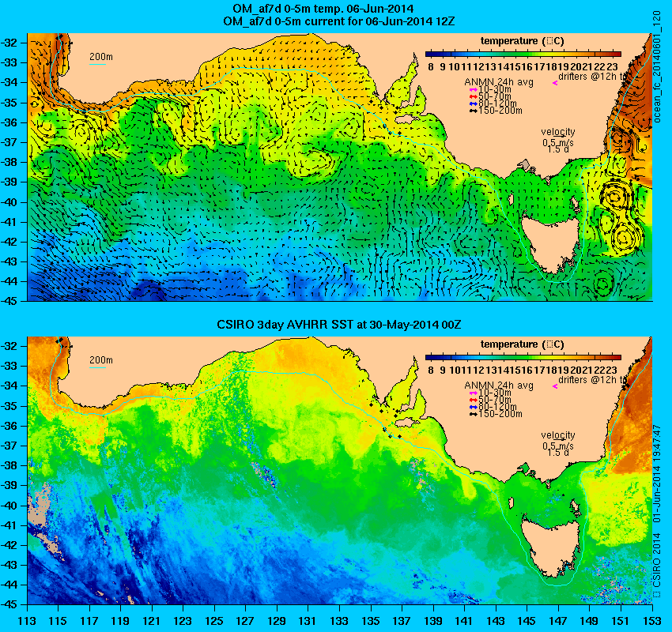
Task: Click 'temperature (°C)' label in AVHRR SST panel
Action: tap(522, 344)
